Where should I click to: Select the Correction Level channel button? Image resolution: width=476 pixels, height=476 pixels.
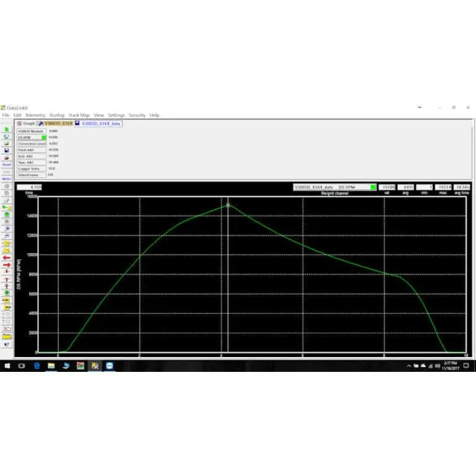[x=31, y=143]
